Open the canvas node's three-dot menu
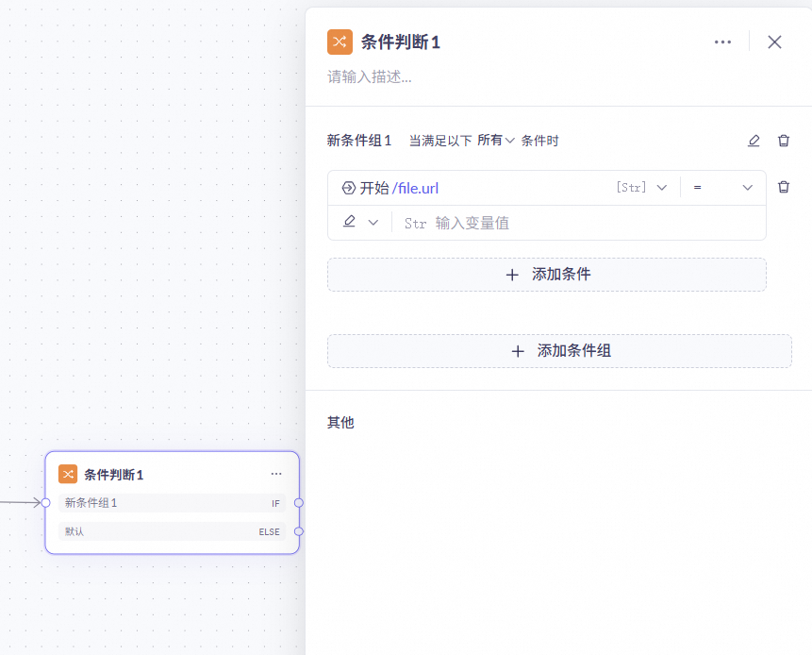 (276, 474)
